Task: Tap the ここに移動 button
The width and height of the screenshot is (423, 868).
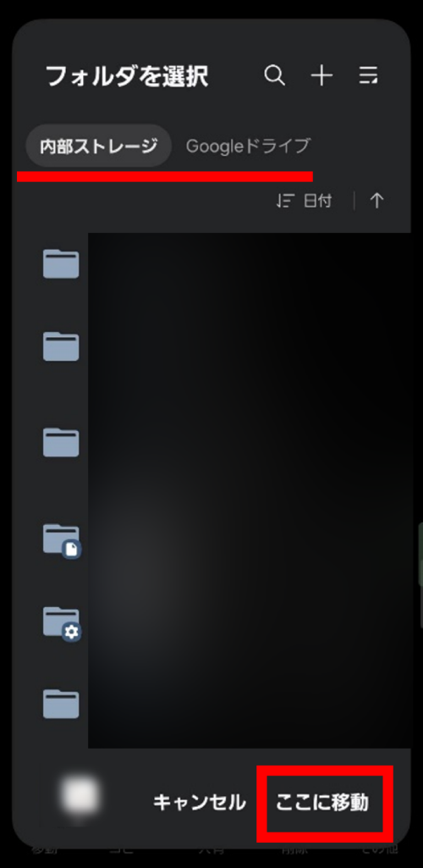Action: 322,802
